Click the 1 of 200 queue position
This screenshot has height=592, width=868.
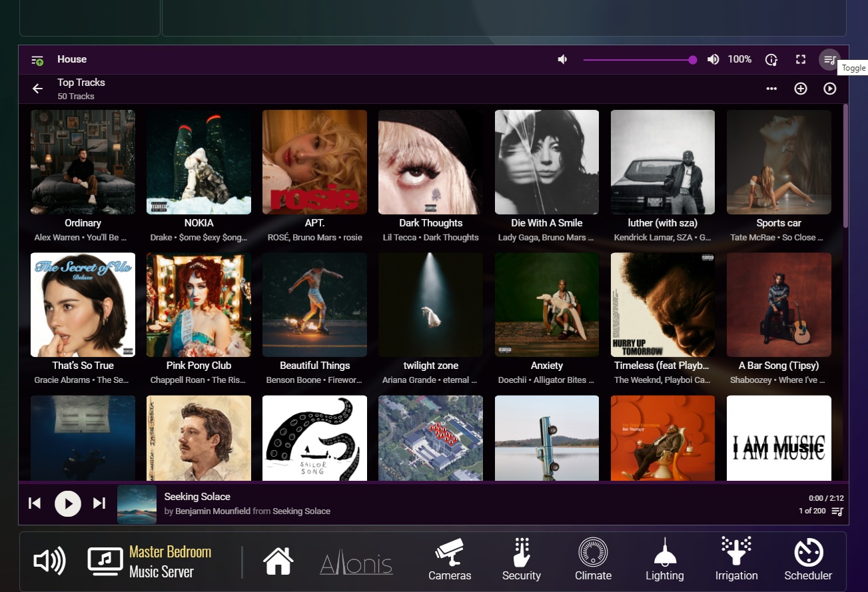(x=812, y=511)
